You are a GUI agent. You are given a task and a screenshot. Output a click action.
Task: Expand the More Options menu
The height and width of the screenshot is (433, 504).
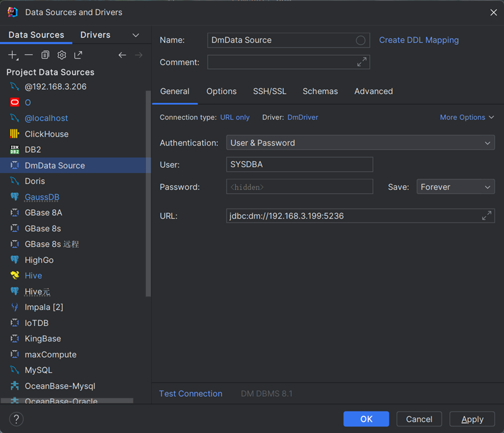467,117
